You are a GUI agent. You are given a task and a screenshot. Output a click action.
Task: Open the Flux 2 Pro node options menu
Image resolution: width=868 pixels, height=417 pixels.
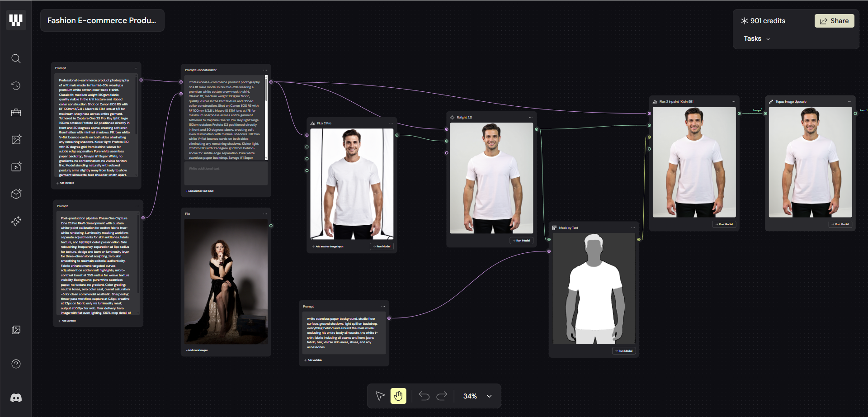[391, 123]
